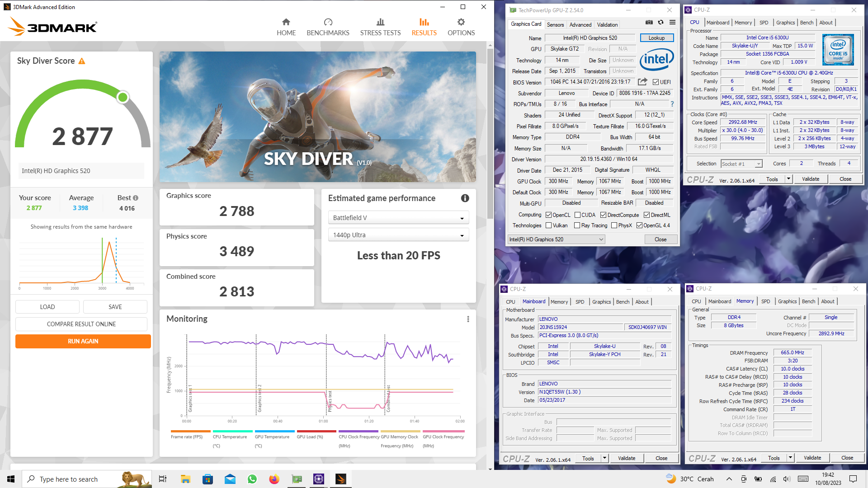Open Task View on the taskbar

pyautogui.click(x=163, y=479)
